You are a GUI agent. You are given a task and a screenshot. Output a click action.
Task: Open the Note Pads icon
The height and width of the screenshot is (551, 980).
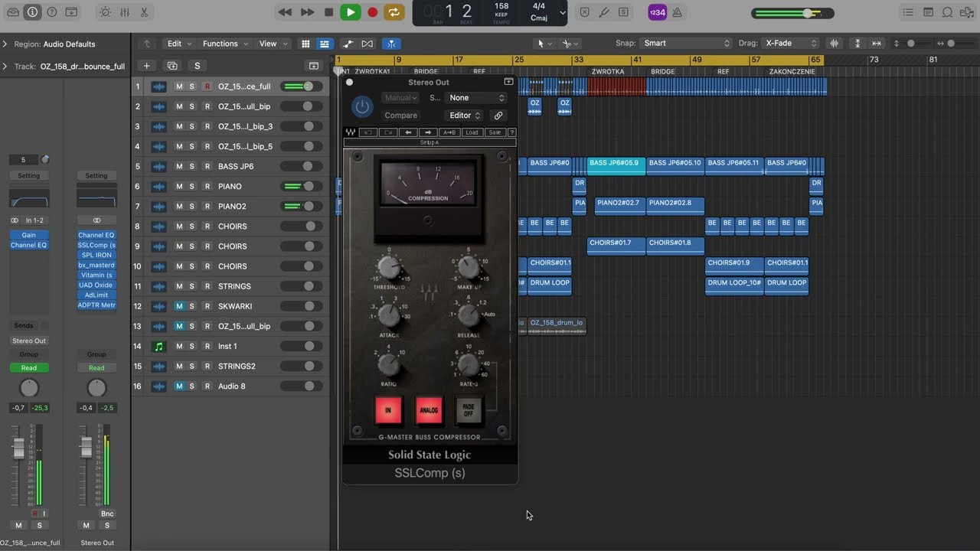coord(928,12)
